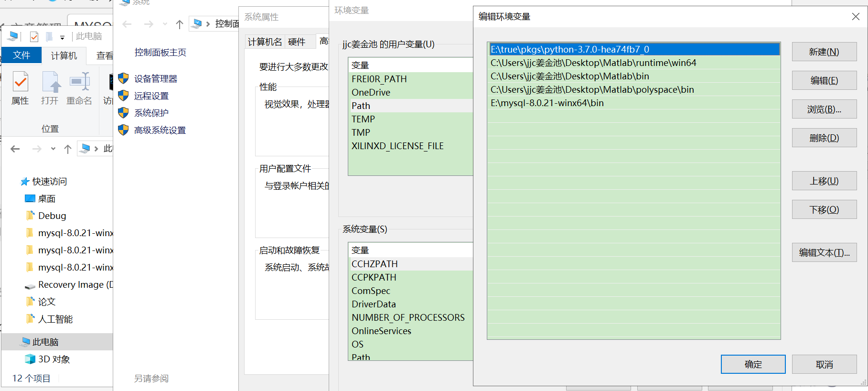
Task: Click 浏览(B)... button
Action: coord(824,109)
